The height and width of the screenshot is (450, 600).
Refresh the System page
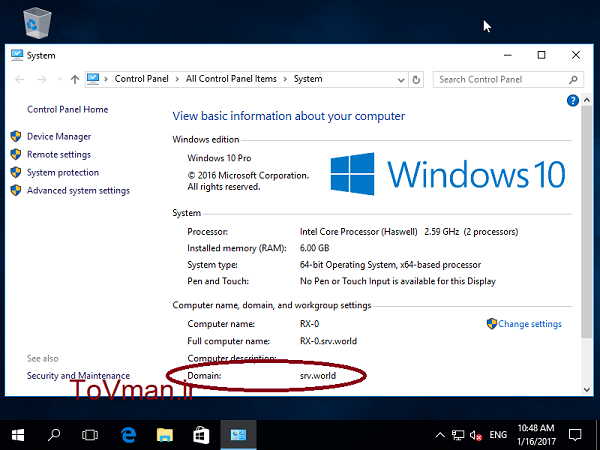coord(416,80)
